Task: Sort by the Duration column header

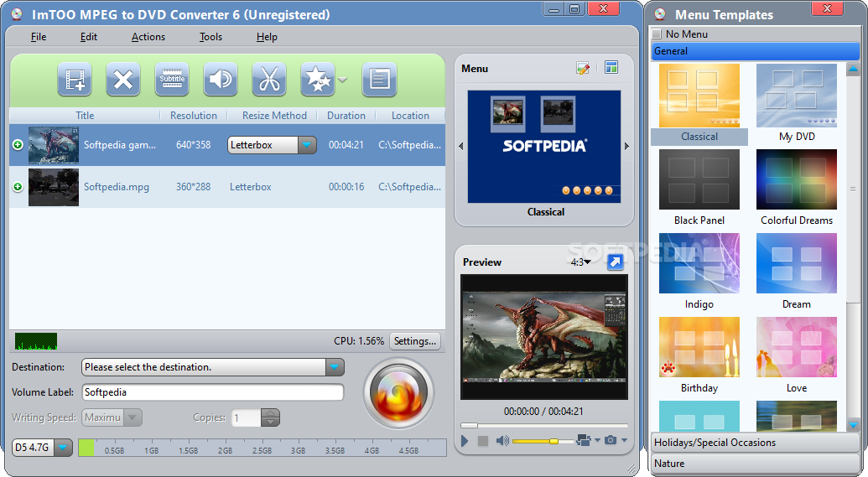Action: pos(346,115)
